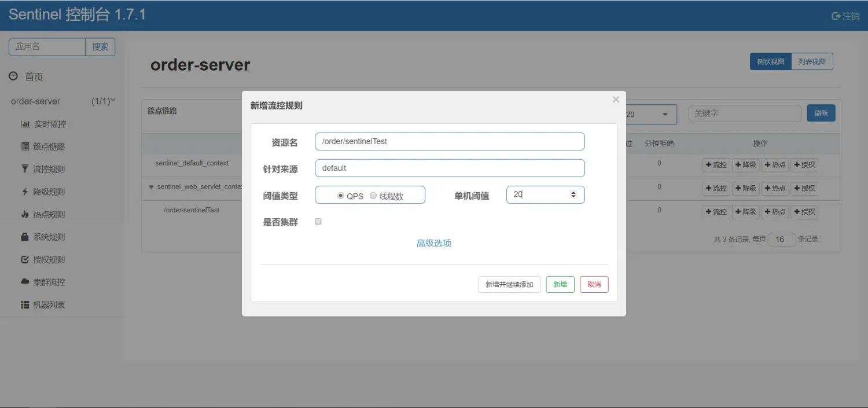Click the red 取消 cancel button
The image size is (868, 408).
coord(594,284)
